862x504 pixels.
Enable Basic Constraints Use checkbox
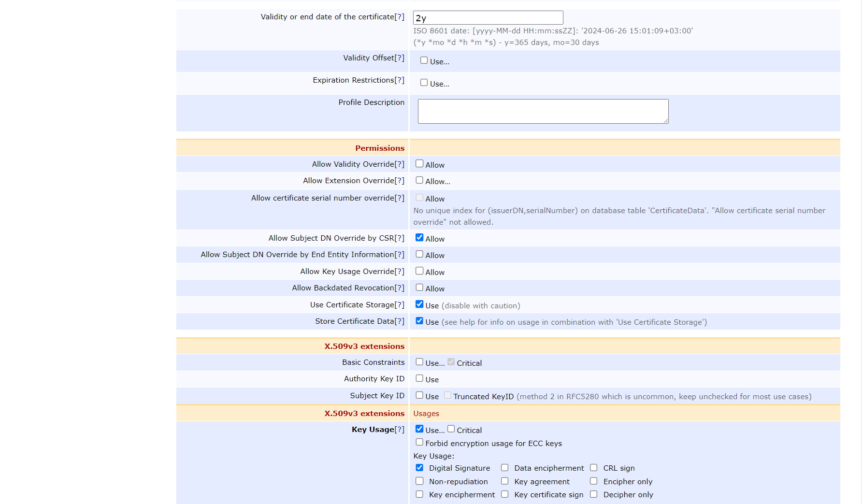click(x=419, y=362)
